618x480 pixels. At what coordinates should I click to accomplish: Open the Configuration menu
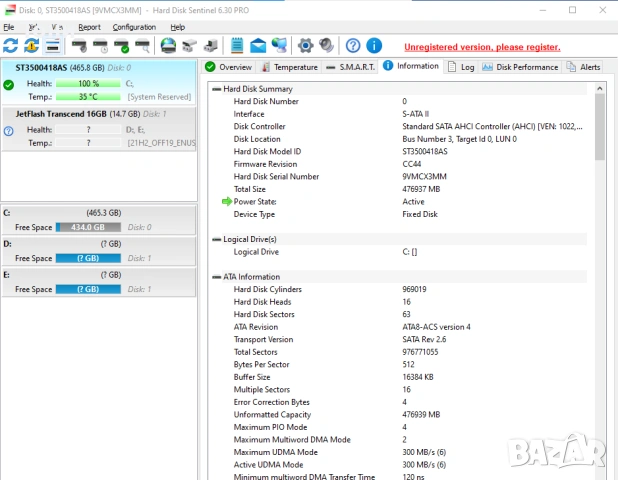coord(134,27)
